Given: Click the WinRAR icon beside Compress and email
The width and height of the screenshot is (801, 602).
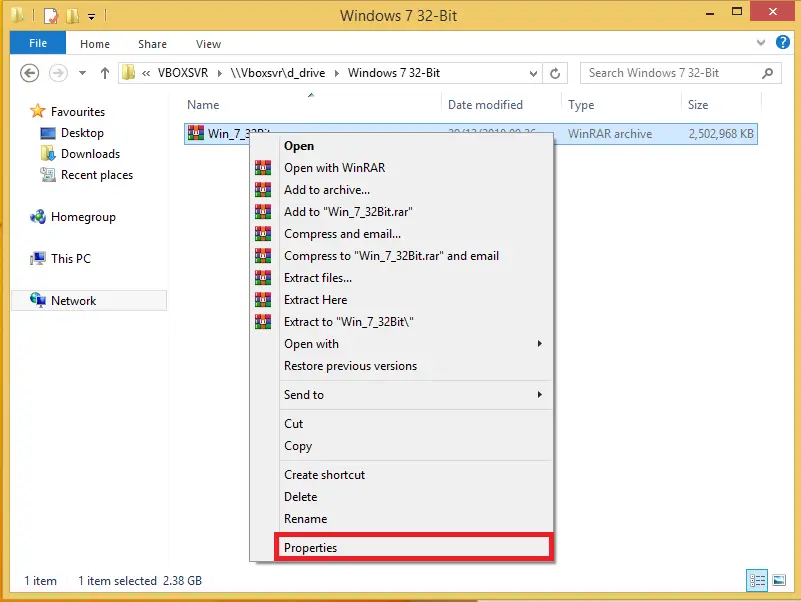Looking at the screenshot, I should click(263, 234).
